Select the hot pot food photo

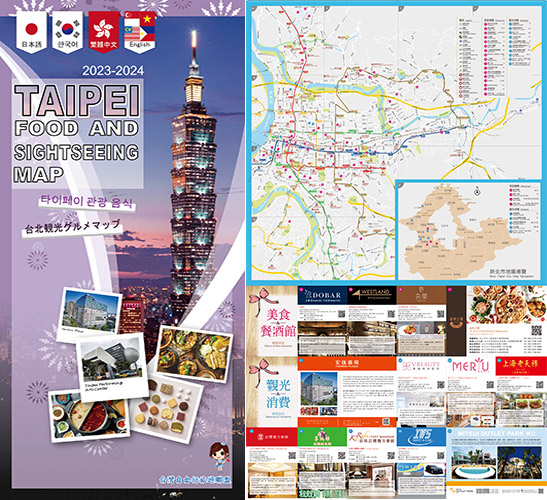(89, 414)
